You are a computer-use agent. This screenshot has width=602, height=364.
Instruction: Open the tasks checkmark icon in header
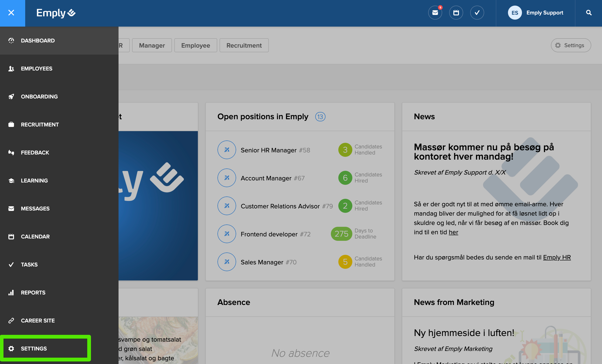[477, 13]
